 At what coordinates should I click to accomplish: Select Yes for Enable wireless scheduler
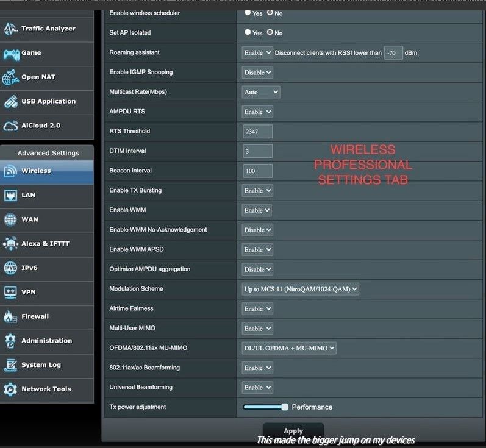tap(248, 12)
